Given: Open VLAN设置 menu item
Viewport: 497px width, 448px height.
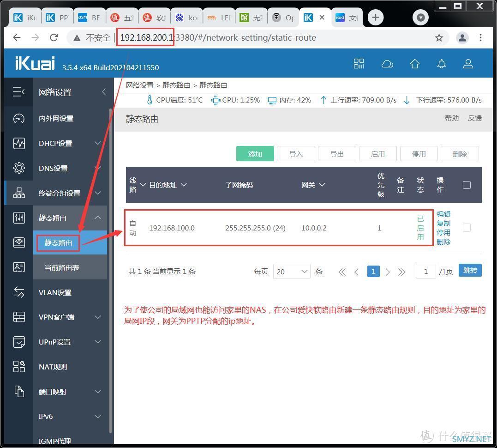Looking at the screenshot, I should pos(55,292).
